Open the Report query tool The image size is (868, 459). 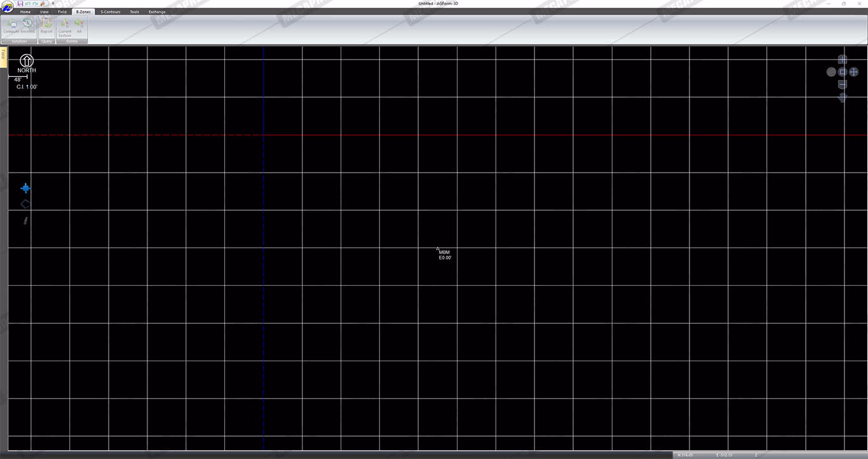[x=46, y=25]
